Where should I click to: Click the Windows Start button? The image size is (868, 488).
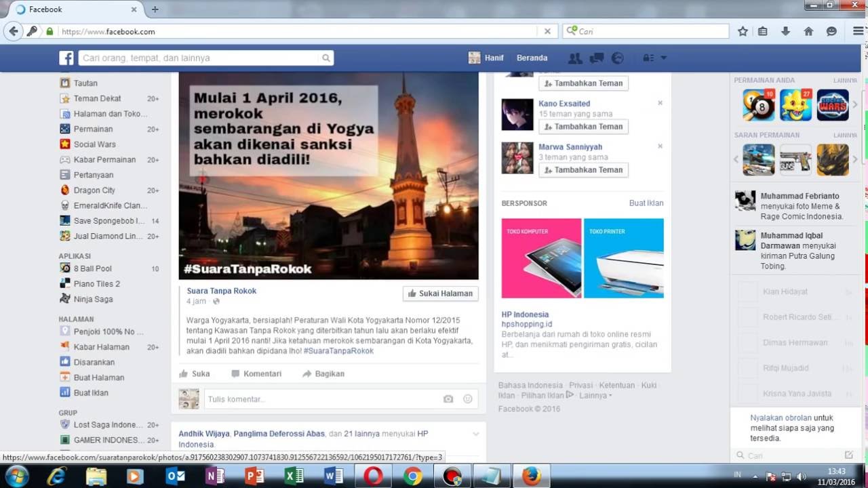tap(16, 476)
